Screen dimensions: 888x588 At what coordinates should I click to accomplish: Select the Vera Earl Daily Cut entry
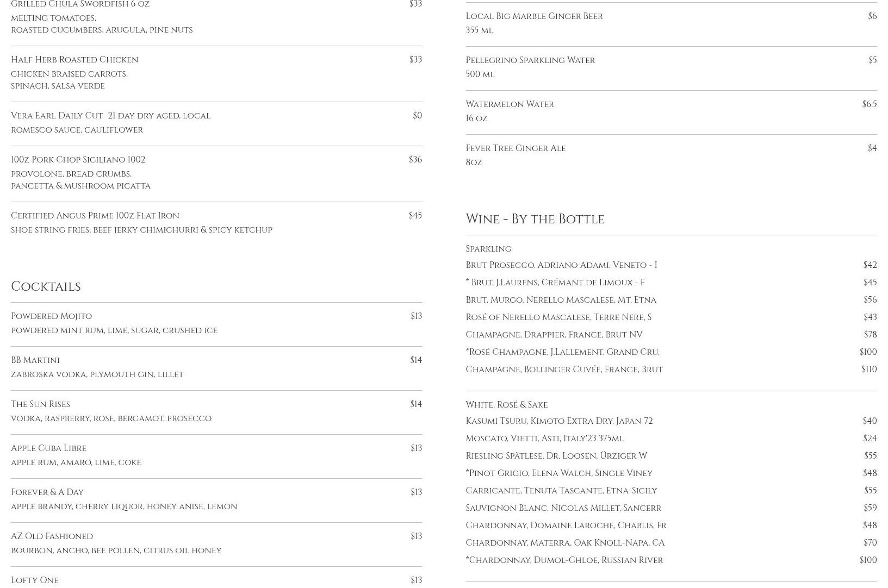click(x=110, y=116)
